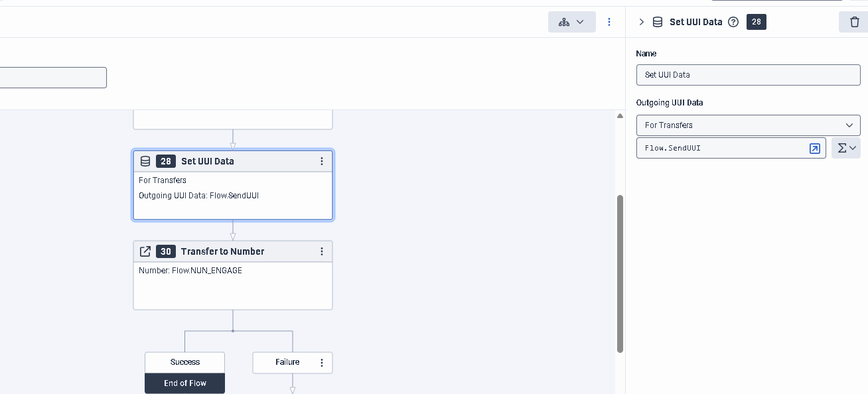Open the canvas toolbar more options
This screenshot has width=868, height=394.
[x=609, y=22]
